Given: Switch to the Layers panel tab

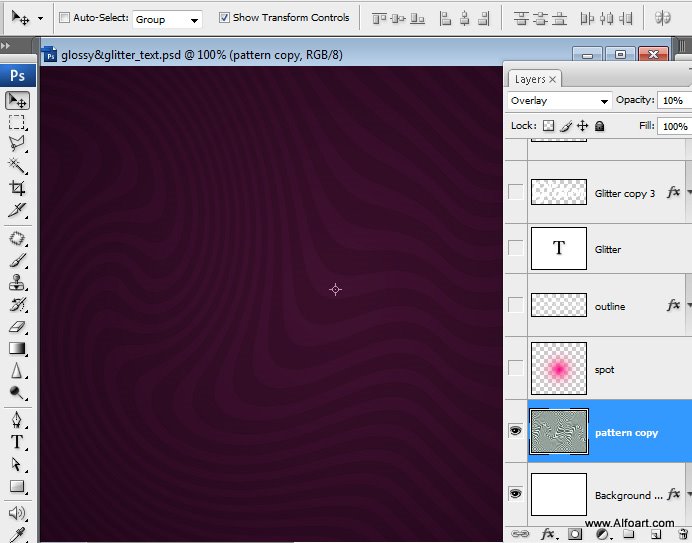Looking at the screenshot, I should pyautogui.click(x=530, y=79).
